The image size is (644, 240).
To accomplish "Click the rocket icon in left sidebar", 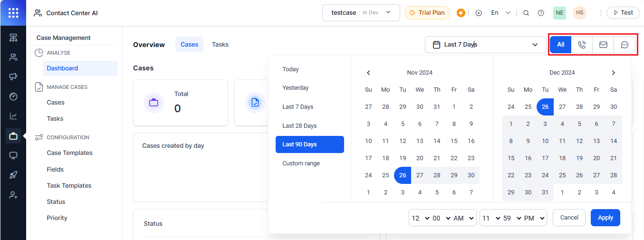I will coord(13,175).
